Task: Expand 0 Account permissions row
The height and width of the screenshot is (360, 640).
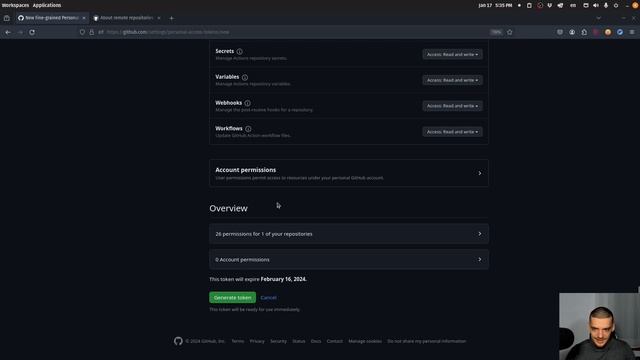Action: pos(349,260)
